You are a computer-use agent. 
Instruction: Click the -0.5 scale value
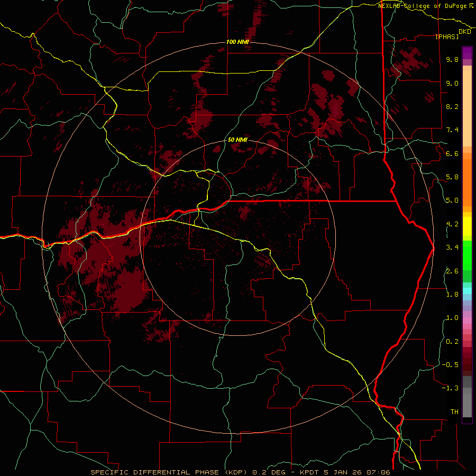tap(450, 364)
